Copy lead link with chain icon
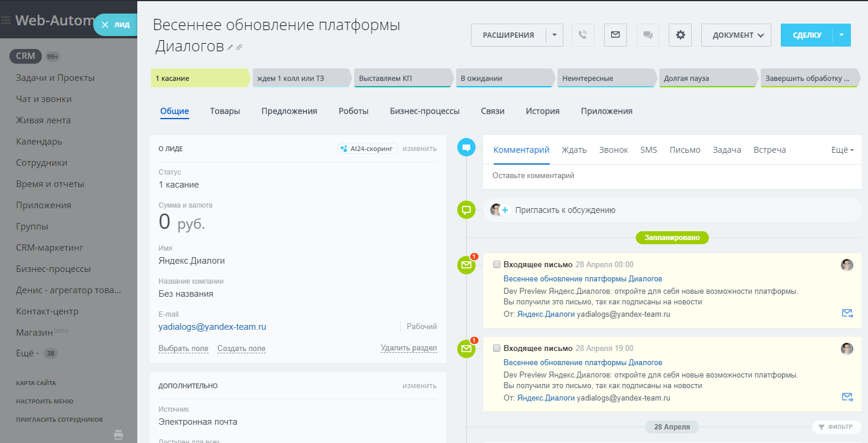The image size is (868, 443). tap(239, 47)
